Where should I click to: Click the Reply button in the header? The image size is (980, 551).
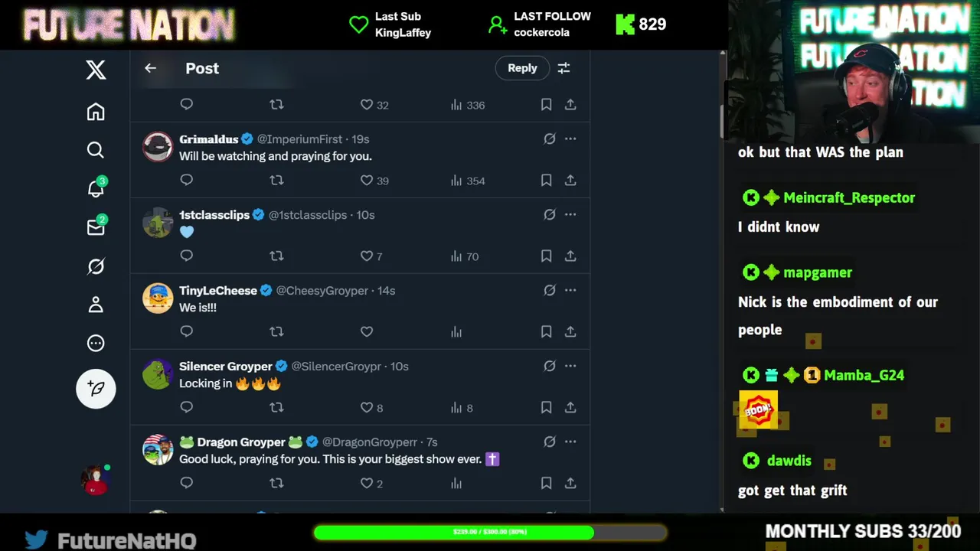pyautogui.click(x=522, y=68)
